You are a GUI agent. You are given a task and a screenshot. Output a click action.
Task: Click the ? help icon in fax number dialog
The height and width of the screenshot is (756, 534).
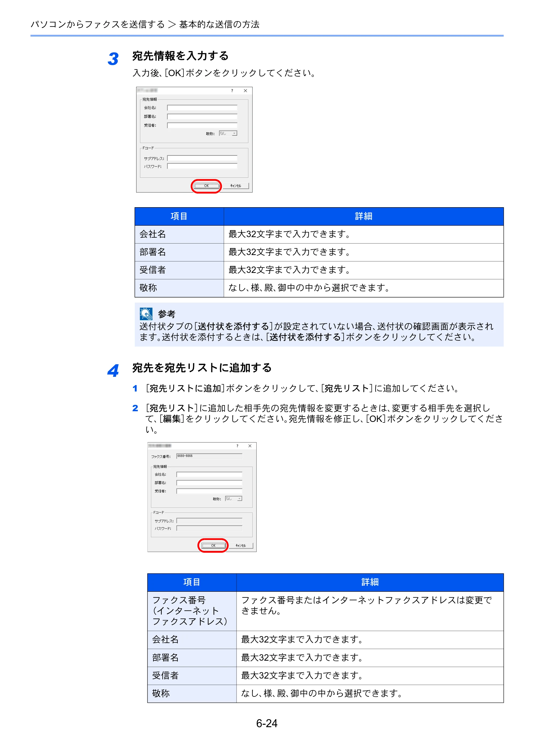tap(237, 446)
